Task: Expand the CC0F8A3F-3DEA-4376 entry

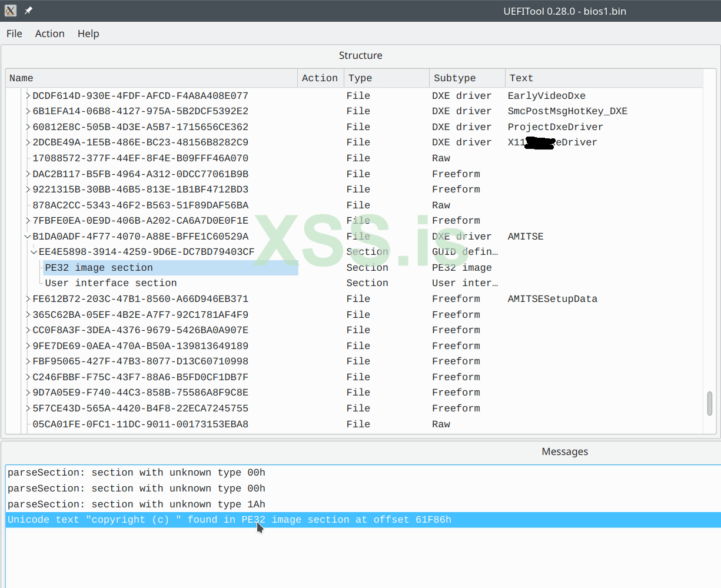Action: (28, 330)
